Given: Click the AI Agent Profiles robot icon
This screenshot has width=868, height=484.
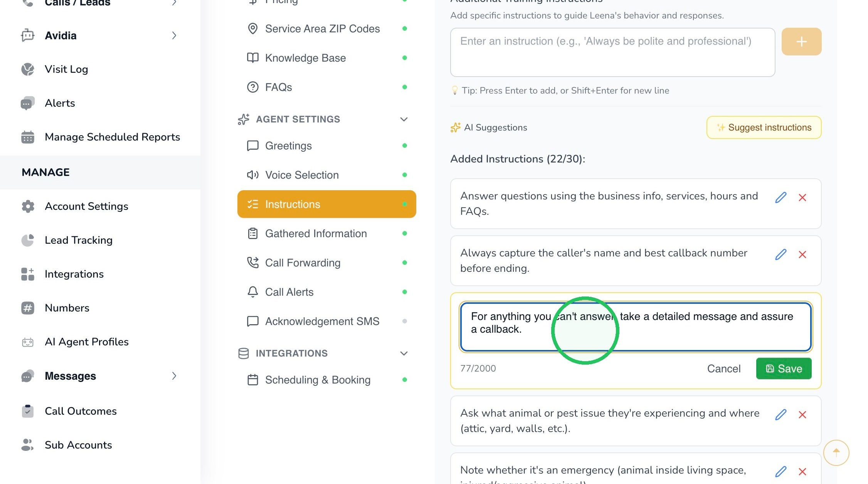Looking at the screenshot, I should point(28,342).
